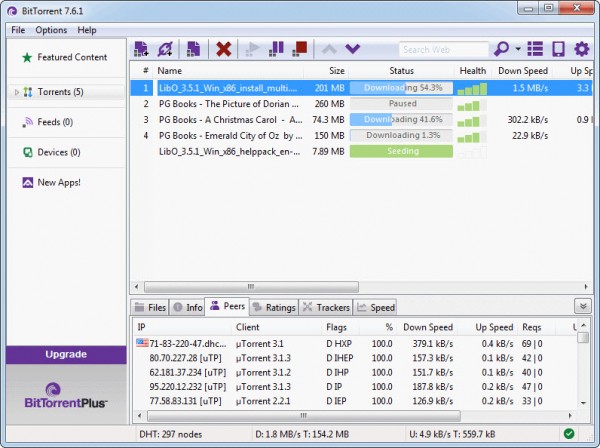Pause the selected torrent
The width and height of the screenshot is (600, 448).
pyautogui.click(x=276, y=49)
